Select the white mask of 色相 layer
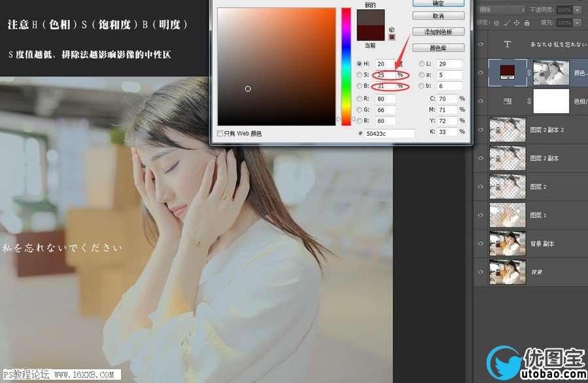The height and width of the screenshot is (383, 588). [551, 101]
